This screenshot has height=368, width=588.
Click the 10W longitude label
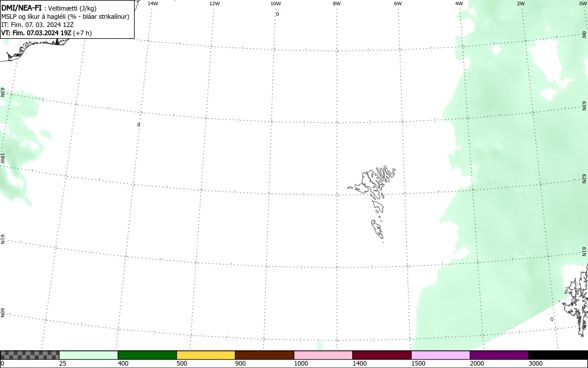[x=276, y=4]
